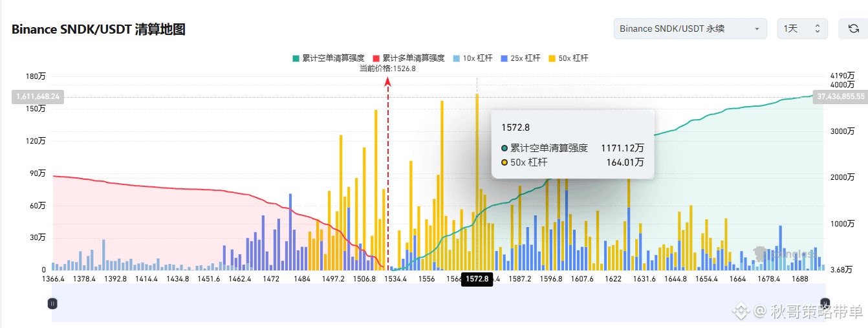Click the 1688 x-axis label

[800, 279]
